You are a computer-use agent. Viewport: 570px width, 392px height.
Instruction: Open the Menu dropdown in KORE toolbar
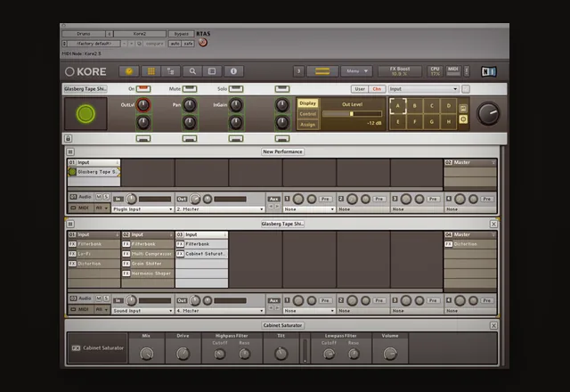point(356,71)
